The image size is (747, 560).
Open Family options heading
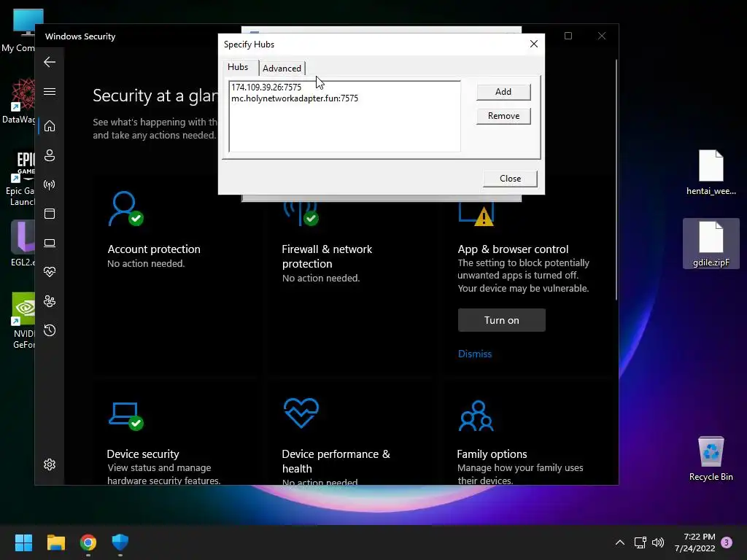coord(492,454)
